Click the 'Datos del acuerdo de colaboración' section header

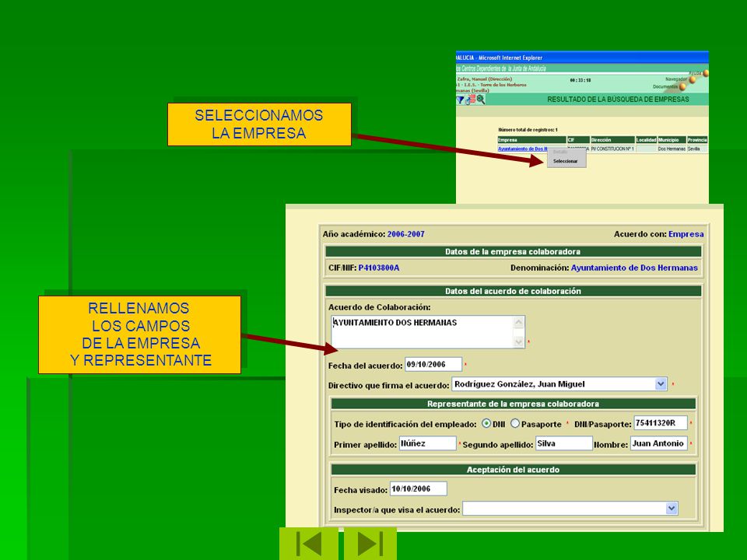pos(513,291)
